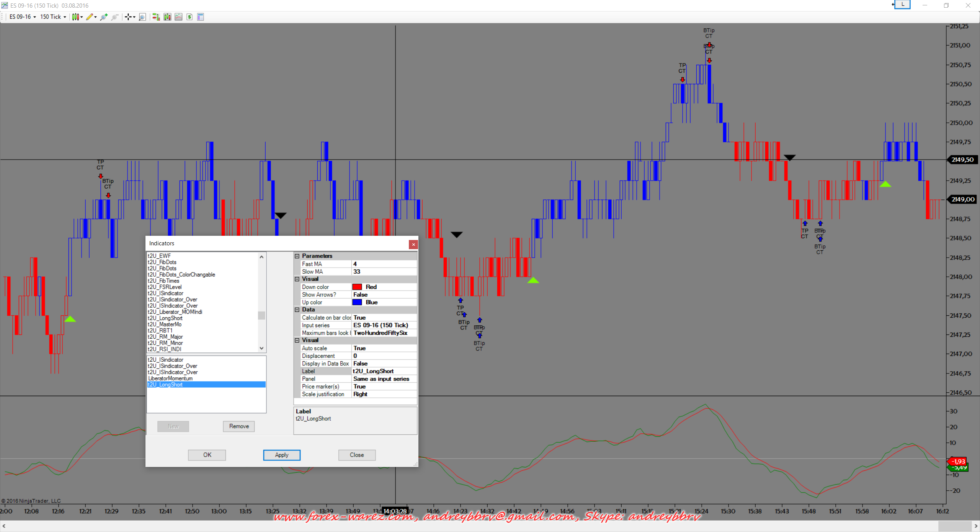
Task: Open the Chart Trader icon
Action: (x=155, y=17)
